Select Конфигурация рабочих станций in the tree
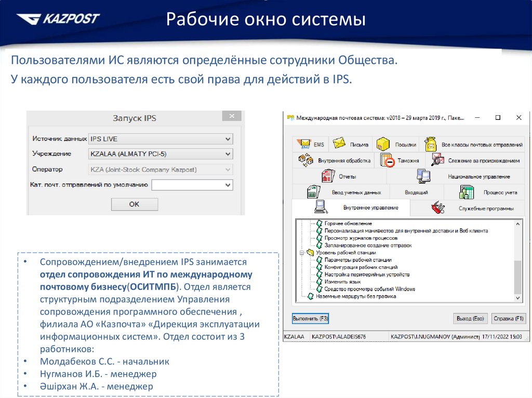This screenshot has height=398, width=532. tap(361, 267)
